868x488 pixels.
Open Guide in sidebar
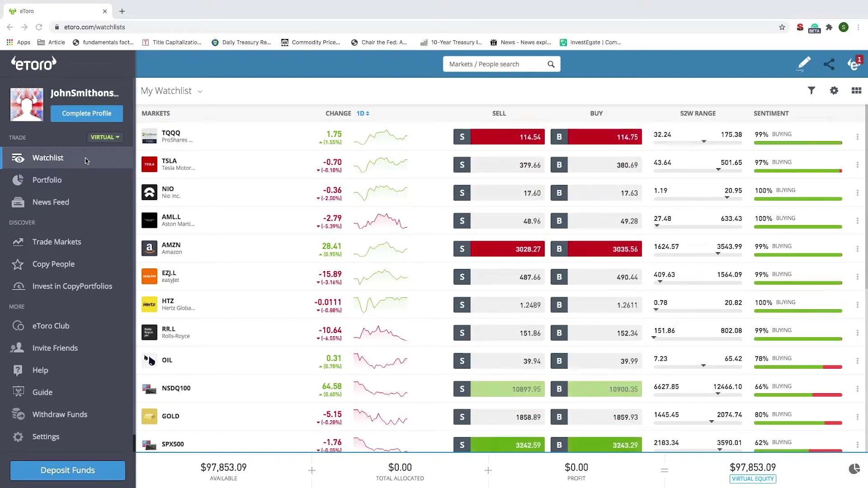66,393
